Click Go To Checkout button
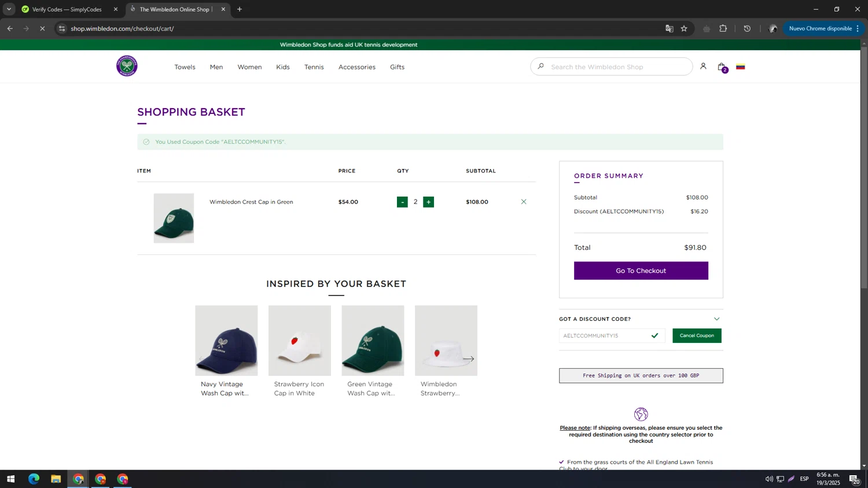The width and height of the screenshot is (868, 488). tap(641, 271)
